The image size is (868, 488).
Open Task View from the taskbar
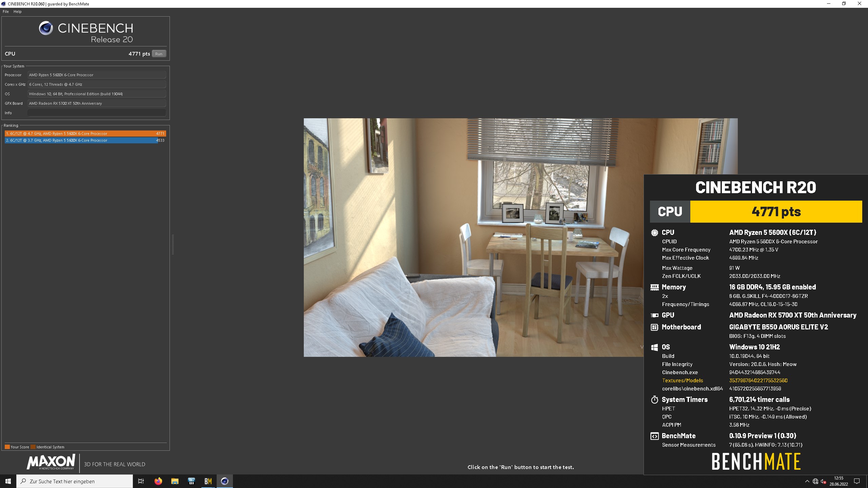tap(141, 481)
